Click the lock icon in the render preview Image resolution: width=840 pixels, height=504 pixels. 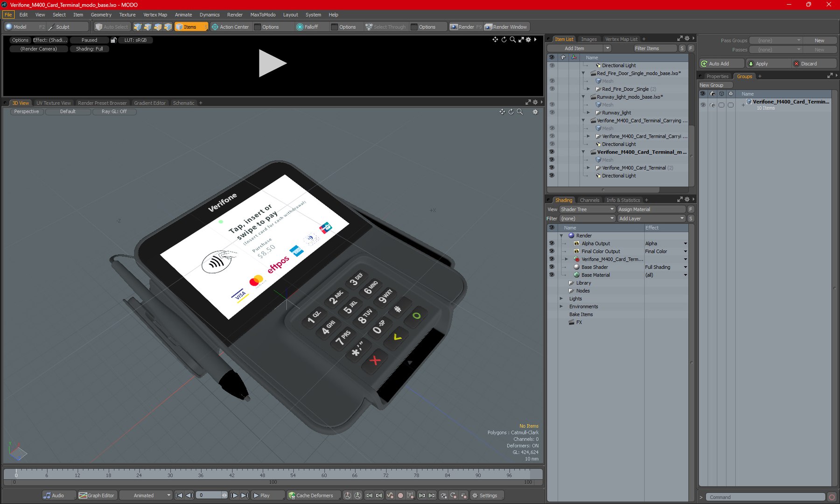pyautogui.click(x=113, y=40)
